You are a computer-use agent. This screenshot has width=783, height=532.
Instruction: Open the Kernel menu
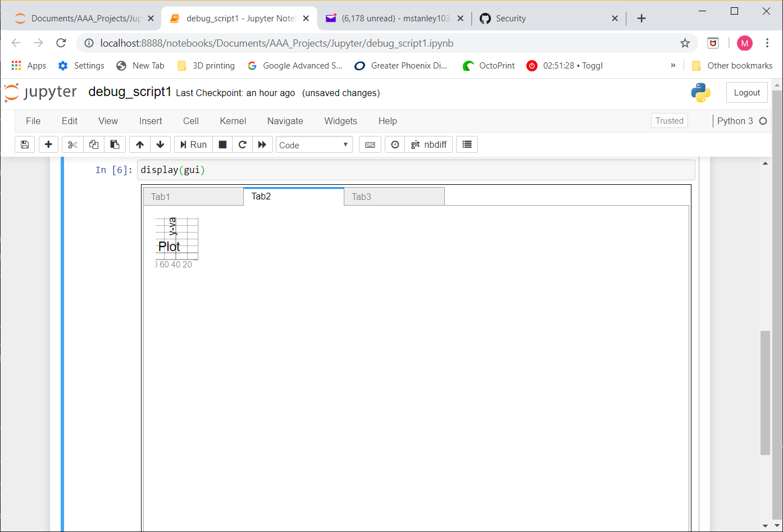pyautogui.click(x=233, y=121)
